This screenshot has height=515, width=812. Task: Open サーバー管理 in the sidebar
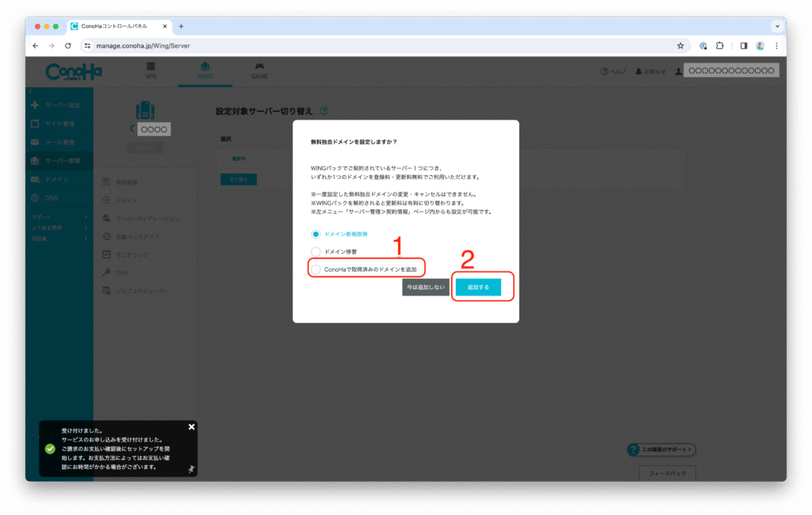tap(60, 161)
